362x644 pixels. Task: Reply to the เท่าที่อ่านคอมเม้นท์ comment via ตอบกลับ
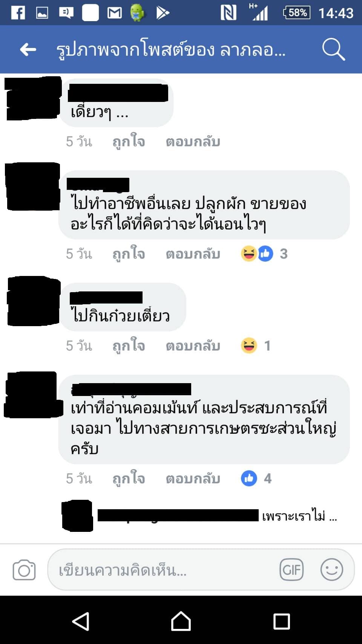[193, 478]
